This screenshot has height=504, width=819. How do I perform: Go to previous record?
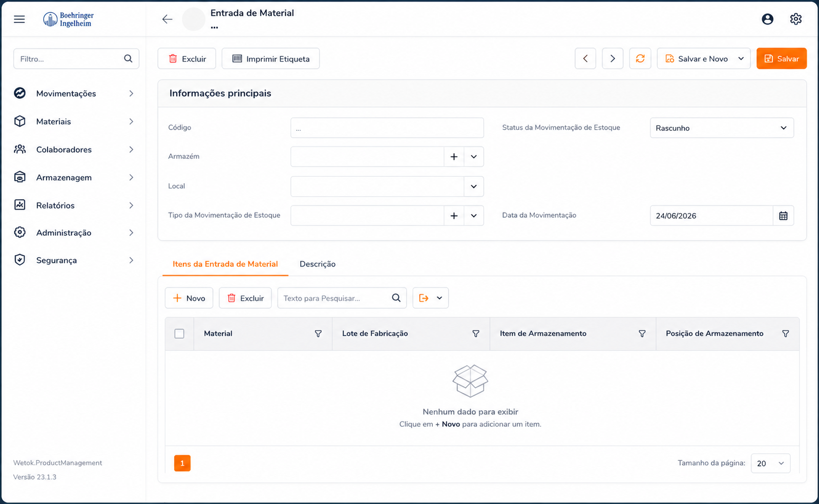click(x=585, y=59)
